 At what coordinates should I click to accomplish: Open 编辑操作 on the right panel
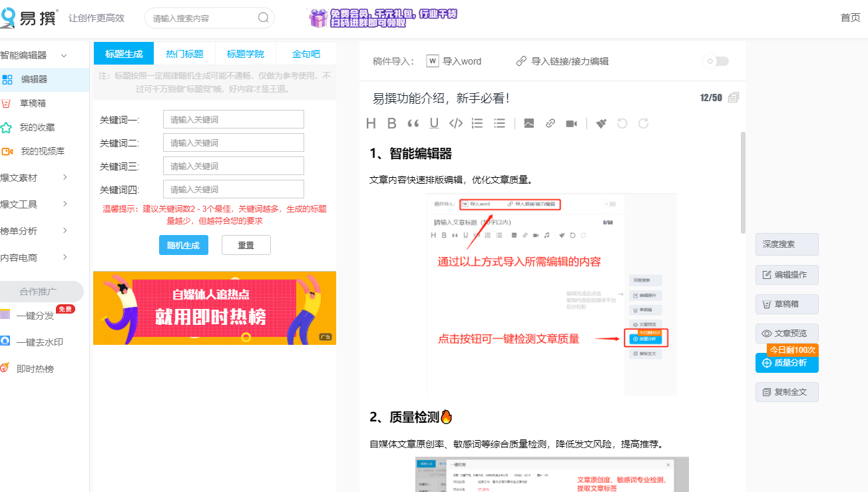coord(787,275)
